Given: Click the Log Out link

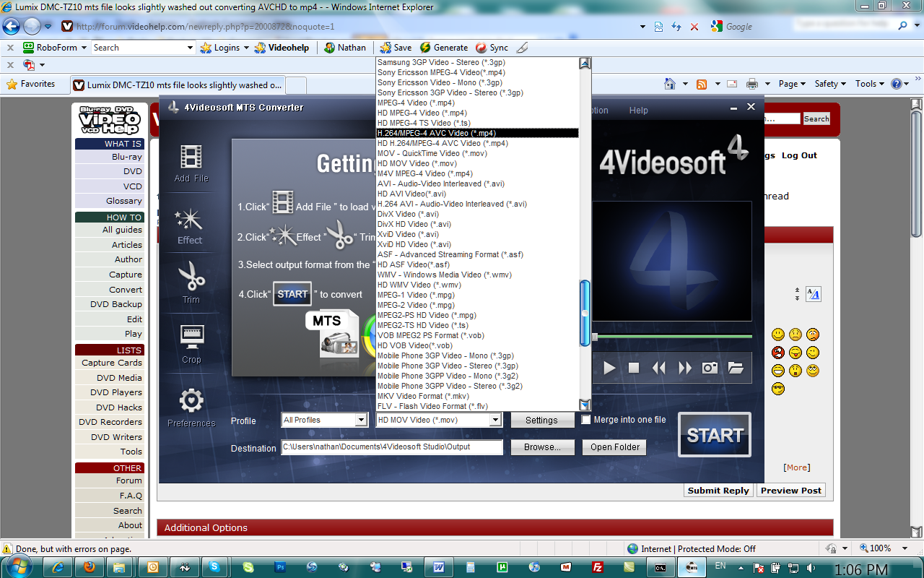Looking at the screenshot, I should tap(799, 155).
